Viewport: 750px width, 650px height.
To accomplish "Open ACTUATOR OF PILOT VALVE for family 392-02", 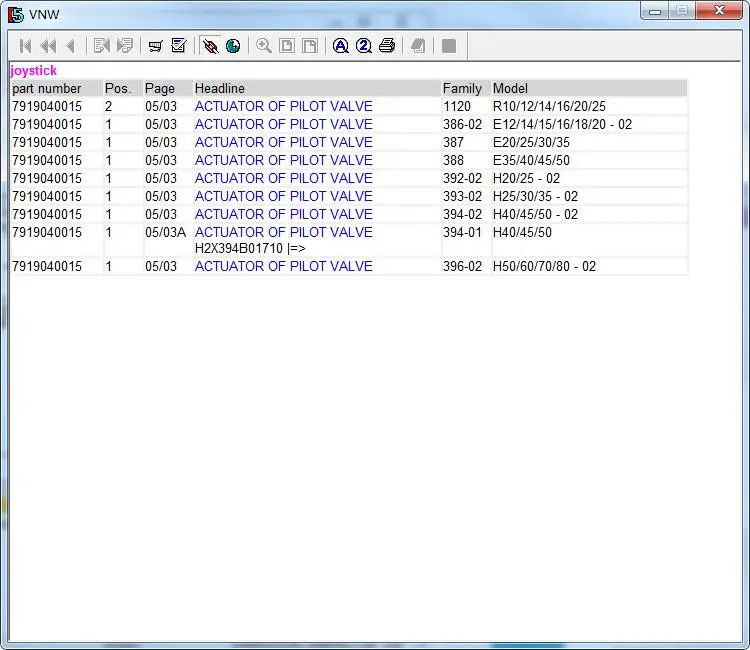I will point(283,178).
